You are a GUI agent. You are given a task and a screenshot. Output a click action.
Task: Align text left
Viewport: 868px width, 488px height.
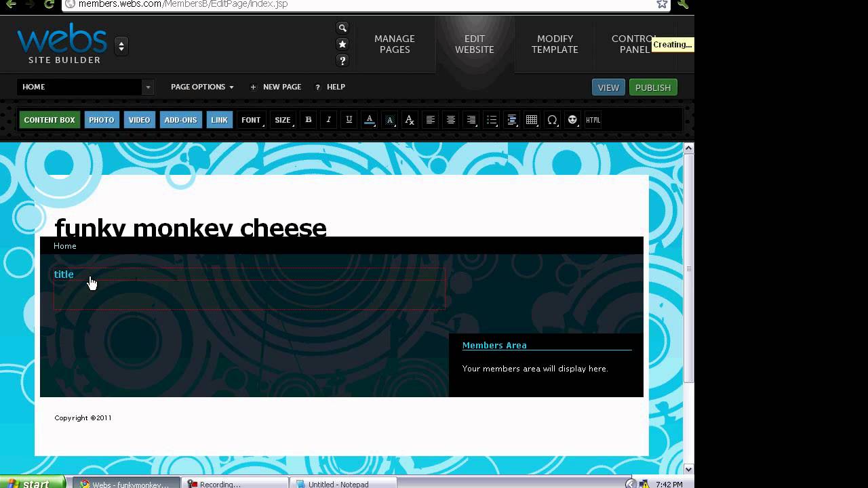[431, 120]
